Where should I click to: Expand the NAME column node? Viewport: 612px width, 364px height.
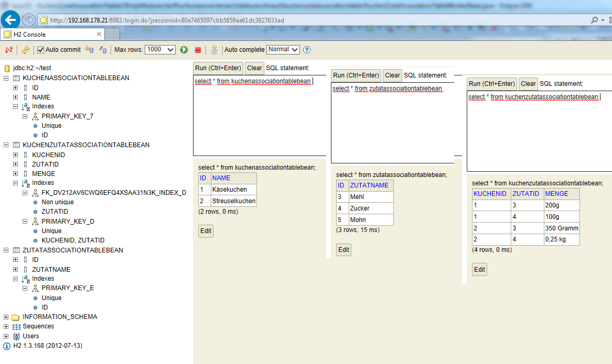click(x=16, y=97)
